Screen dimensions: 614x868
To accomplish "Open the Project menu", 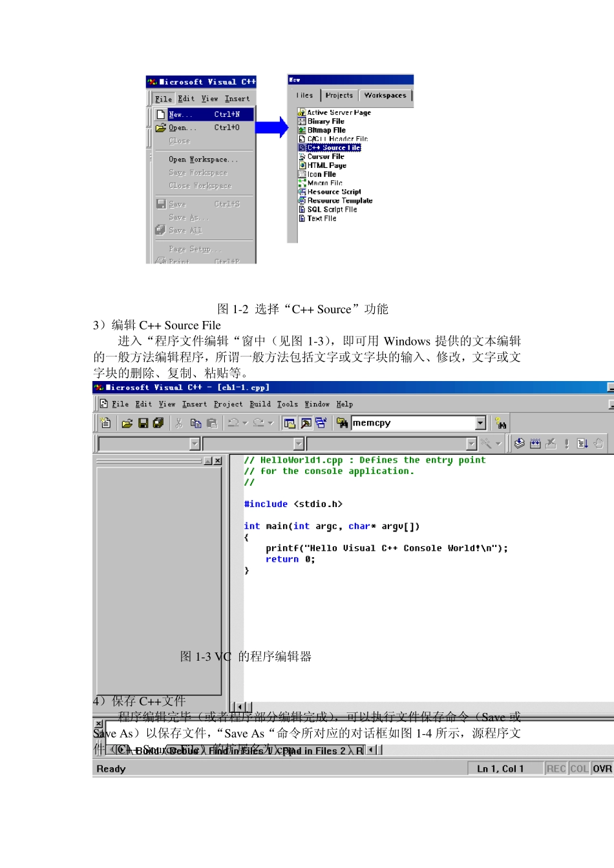I will tap(228, 404).
